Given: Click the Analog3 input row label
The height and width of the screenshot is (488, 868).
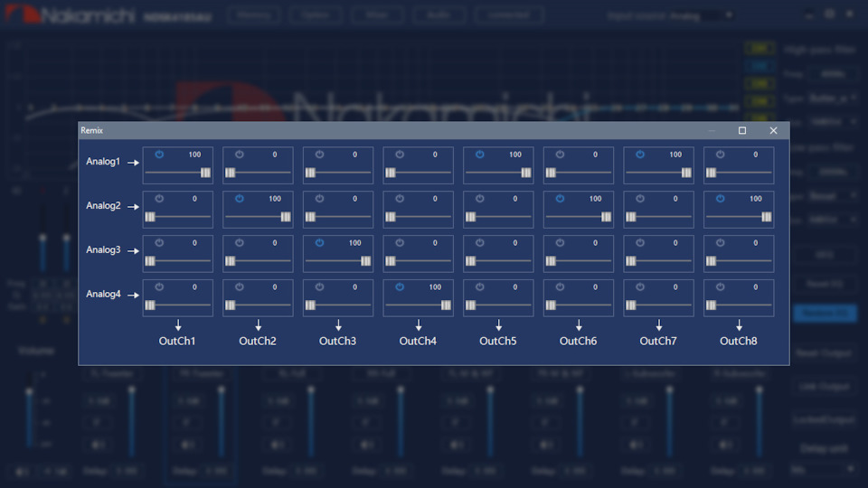Looking at the screenshot, I should pyautogui.click(x=103, y=249).
